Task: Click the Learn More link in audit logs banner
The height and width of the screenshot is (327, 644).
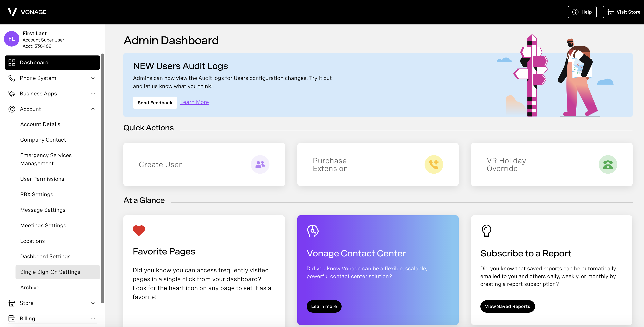Action: pos(194,102)
